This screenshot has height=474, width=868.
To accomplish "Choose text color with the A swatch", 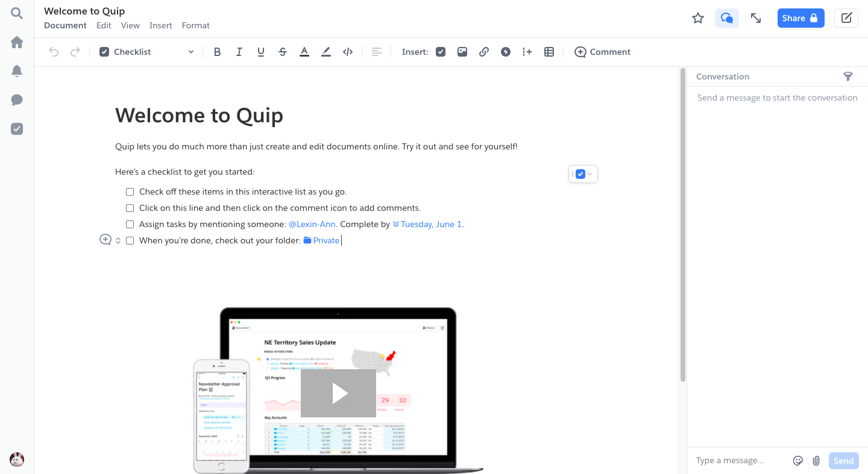I will tap(304, 52).
